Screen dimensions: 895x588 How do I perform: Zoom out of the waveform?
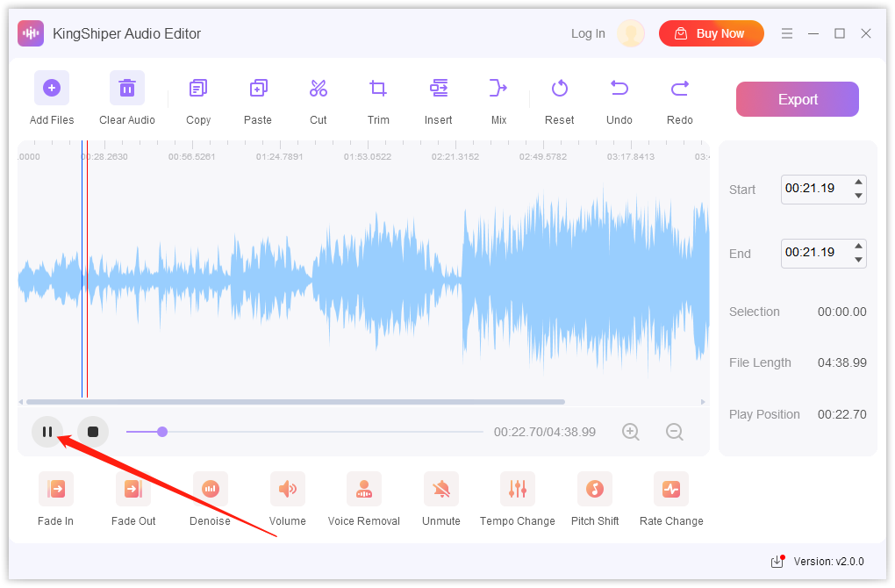[x=675, y=432]
